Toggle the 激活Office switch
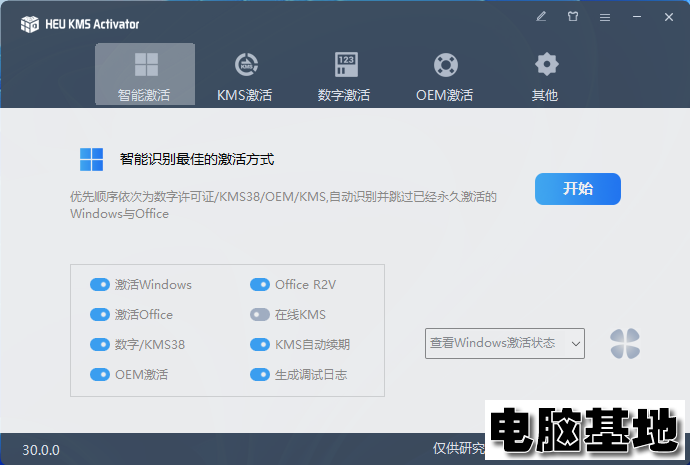 (100, 315)
